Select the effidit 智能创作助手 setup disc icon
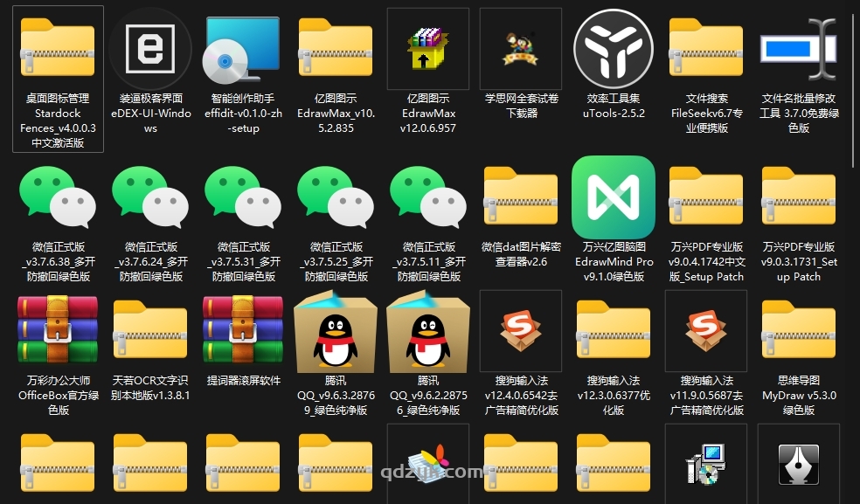The image size is (860, 504). 242,48
